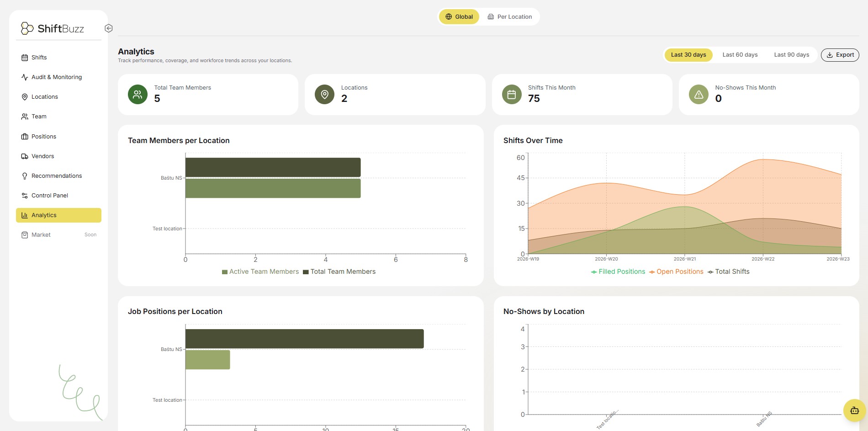
Task: Click the ShiftBuzz hexagon logo icon
Action: coord(27,28)
